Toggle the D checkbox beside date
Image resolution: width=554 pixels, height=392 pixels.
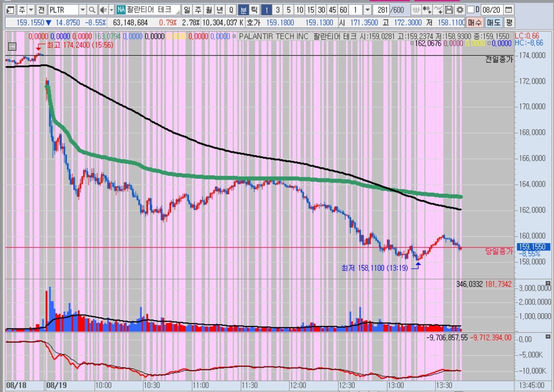point(470,10)
